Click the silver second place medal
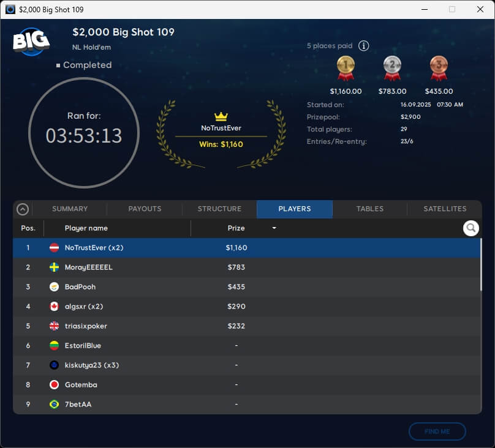This screenshot has height=448, width=495. click(392, 68)
